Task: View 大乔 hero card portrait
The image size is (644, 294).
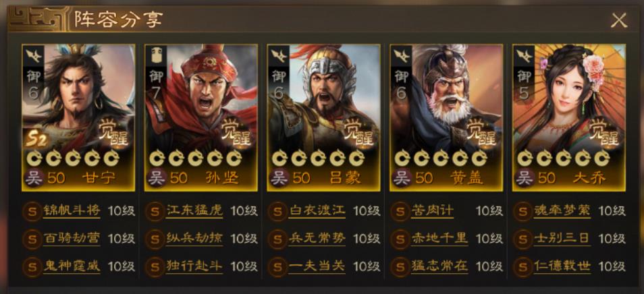Action: [569, 118]
